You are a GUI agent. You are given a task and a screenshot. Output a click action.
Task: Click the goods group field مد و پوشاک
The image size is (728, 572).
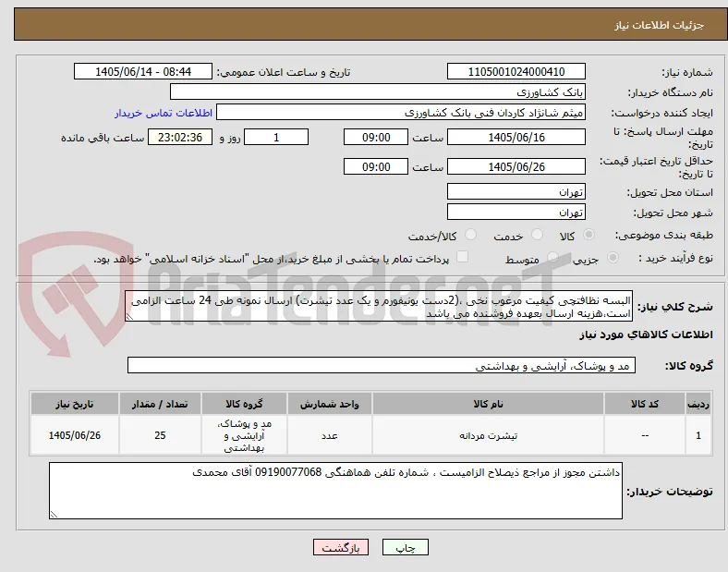coord(382,365)
